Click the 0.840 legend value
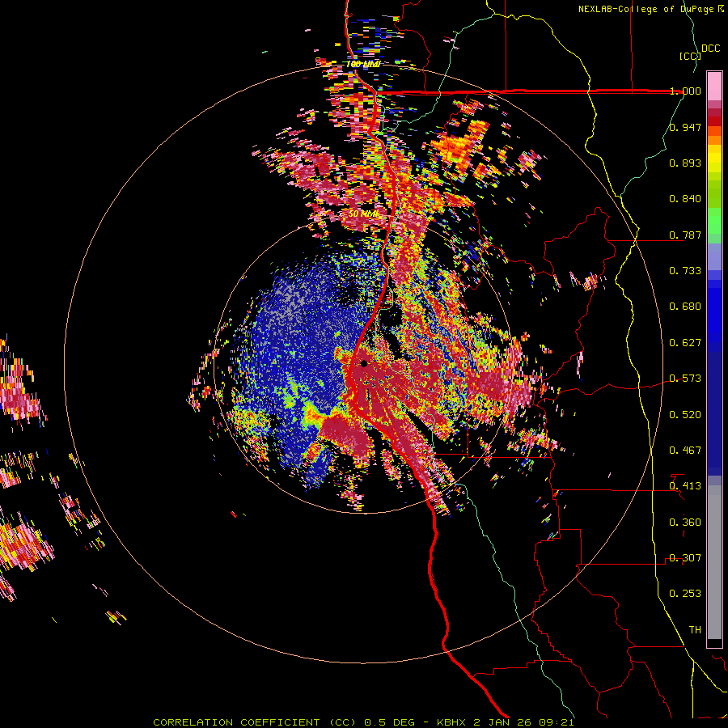The width and height of the screenshot is (728, 728). click(685, 199)
